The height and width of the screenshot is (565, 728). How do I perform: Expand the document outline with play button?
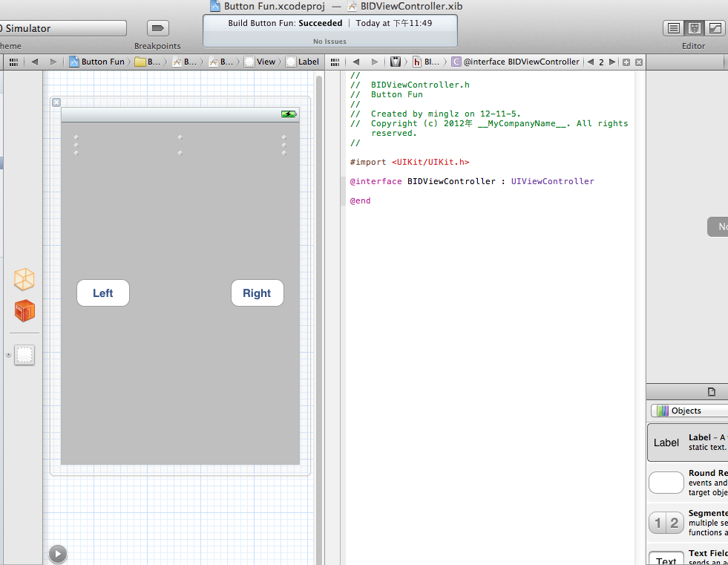pyautogui.click(x=58, y=554)
